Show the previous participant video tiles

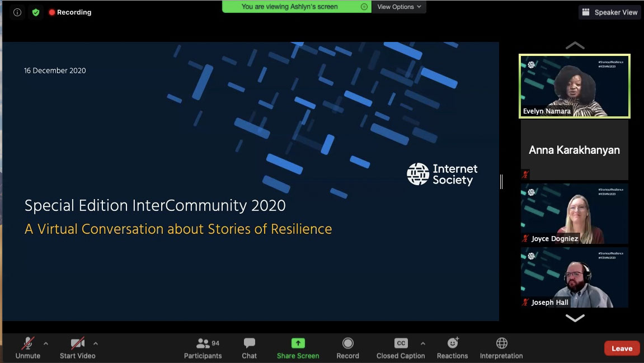pyautogui.click(x=575, y=45)
